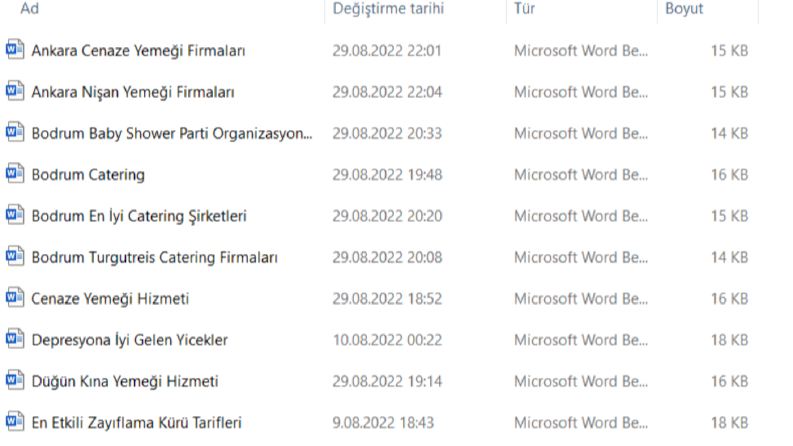Screen dimensions: 793x446
Task: Click the Word icon for Bodrum En İyi Catering Şirketleri
Action: pyautogui.click(x=15, y=215)
